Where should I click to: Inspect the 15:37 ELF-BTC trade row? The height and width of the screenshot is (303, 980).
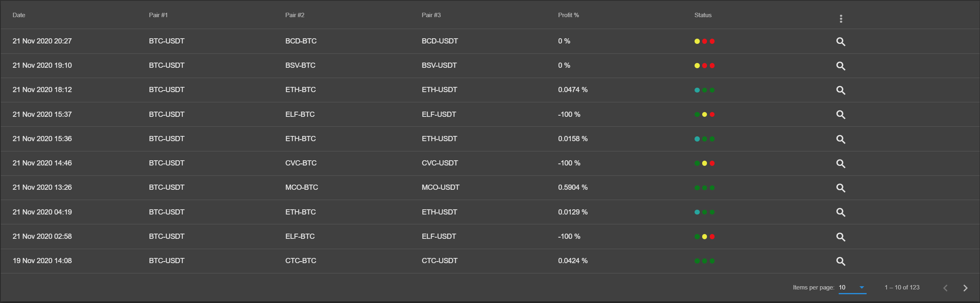(x=841, y=115)
